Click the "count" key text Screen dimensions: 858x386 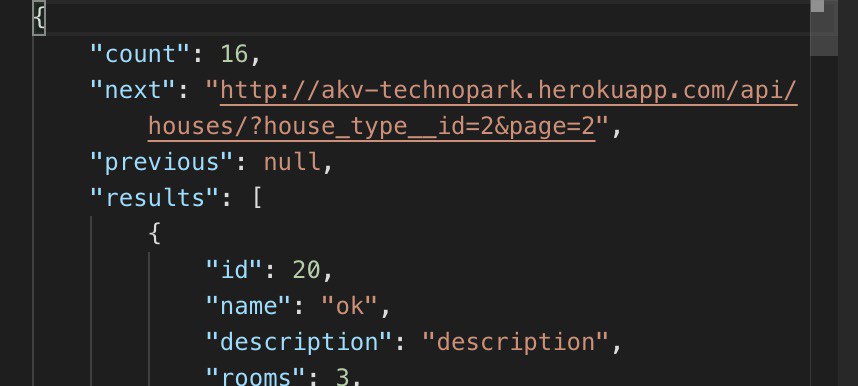click(140, 55)
